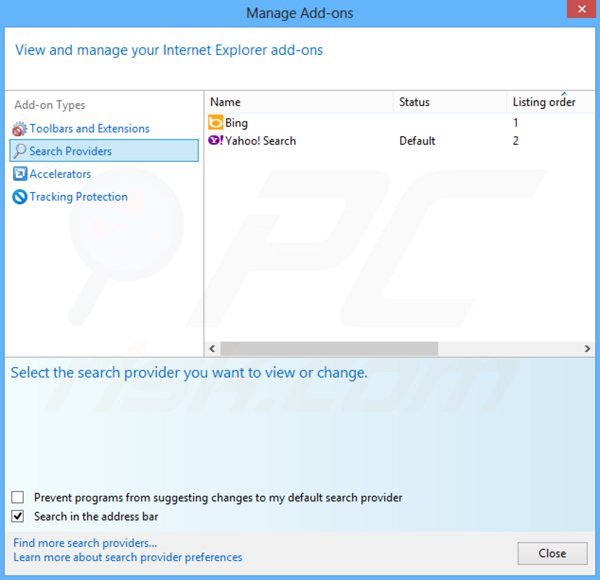This screenshot has width=600, height=580.
Task: Click the Yahoo! Search provider icon
Action: [x=215, y=140]
